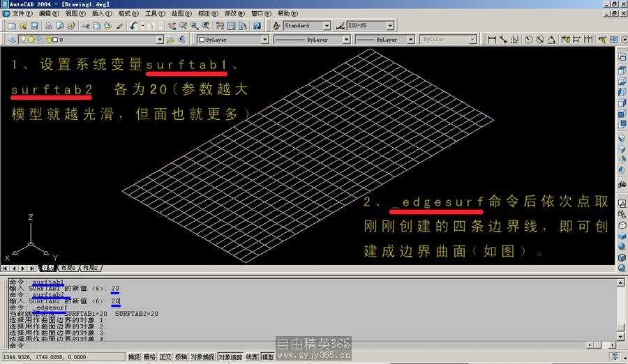This screenshot has height=364, width=628.
Task: Expand the ISO-25 dimension style dropdown
Action: pyautogui.click(x=389, y=26)
